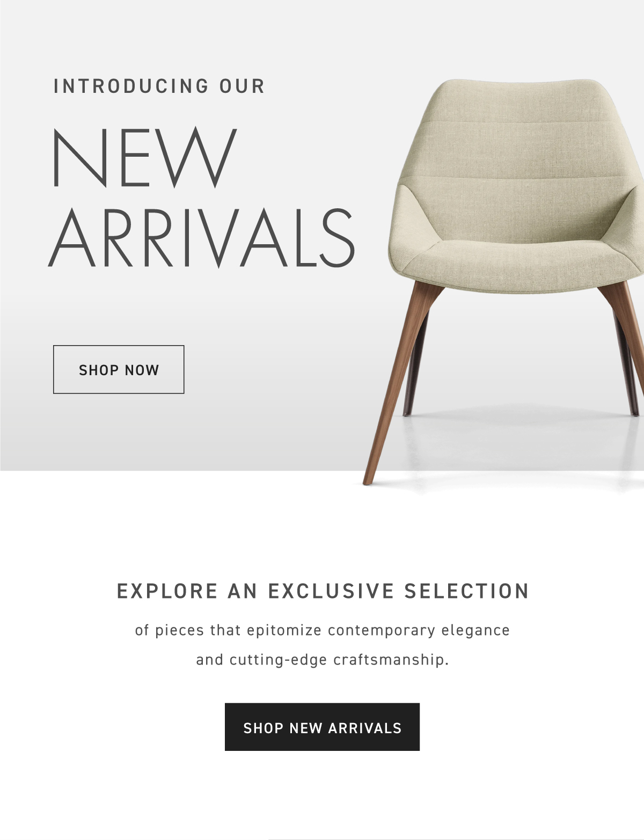Click the word 'elegance' in the description
The width and height of the screenshot is (644, 840).
[475, 630]
